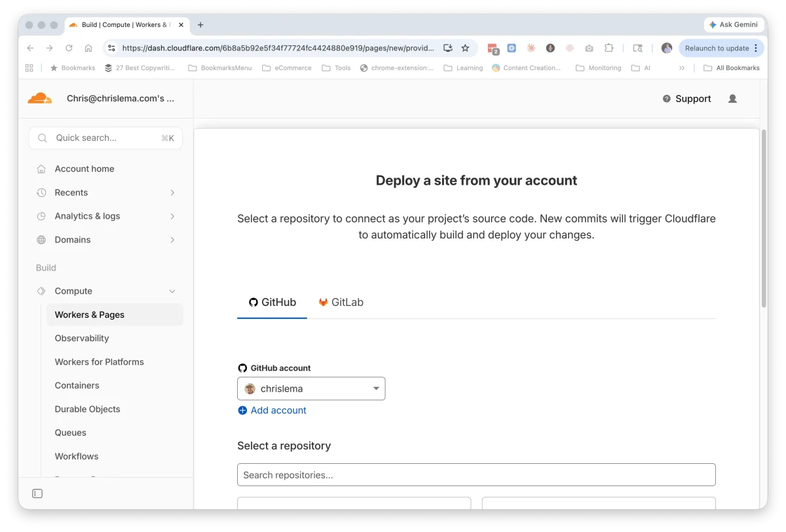Open All Bookmarks folder
Image resolution: width=786 pixels, height=532 pixels.
[x=731, y=67]
